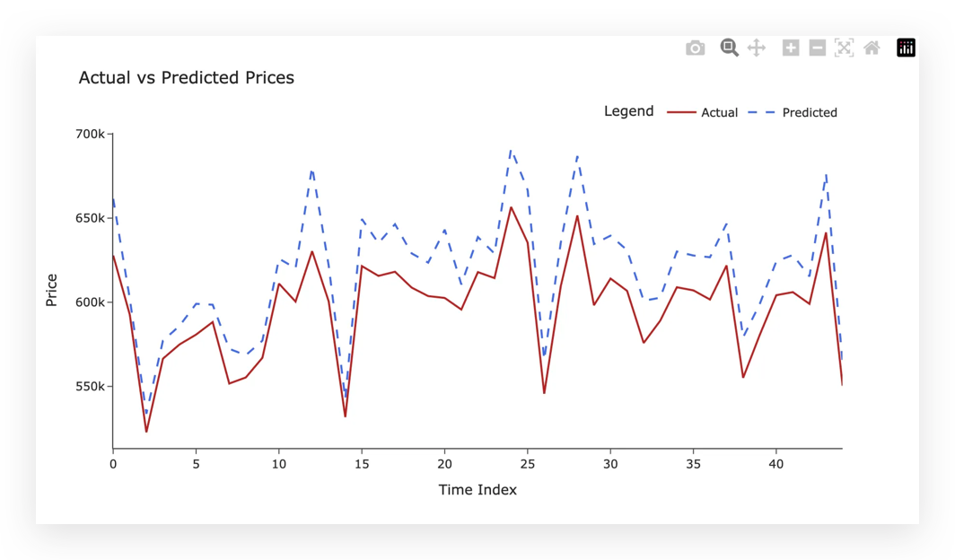Click the Legend heading text

click(x=628, y=110)
